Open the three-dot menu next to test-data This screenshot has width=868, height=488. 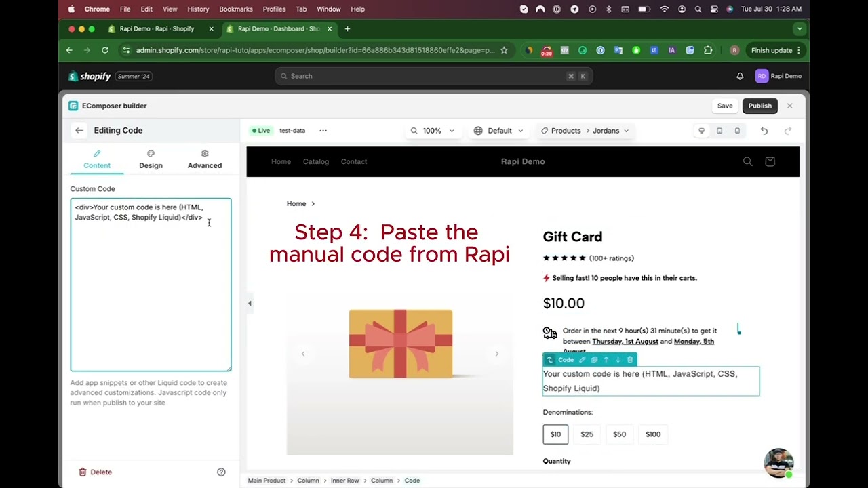coord(323,131)
